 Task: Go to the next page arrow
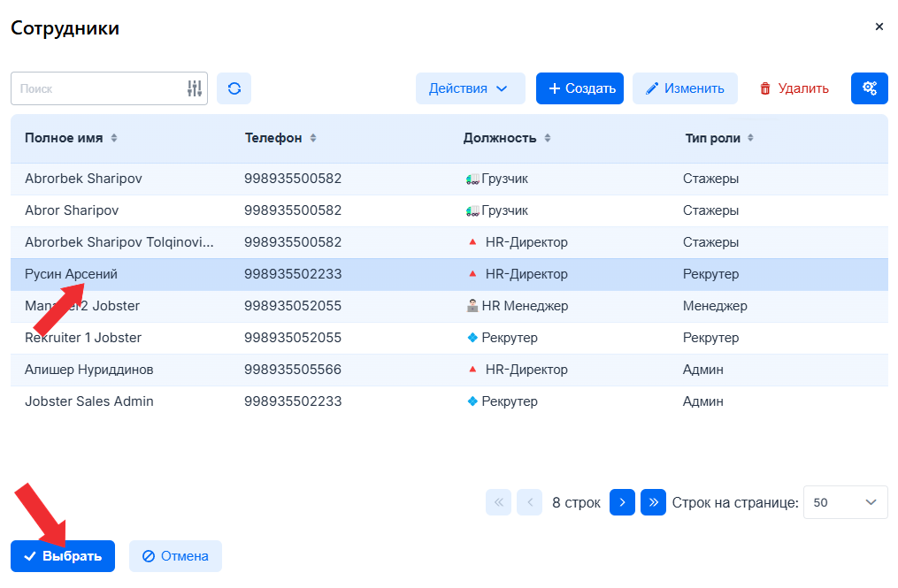(x=622, y=502)
